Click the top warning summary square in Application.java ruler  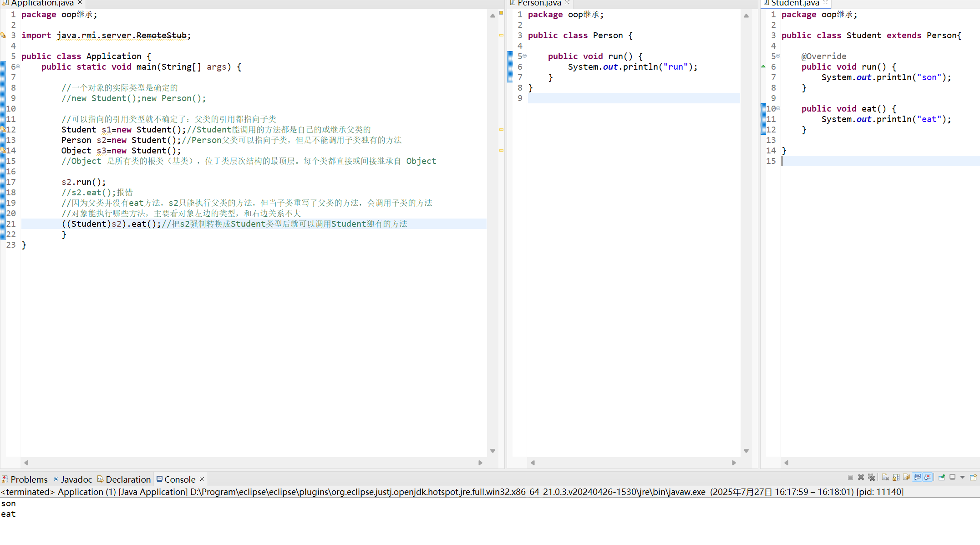tap(501, 13)
